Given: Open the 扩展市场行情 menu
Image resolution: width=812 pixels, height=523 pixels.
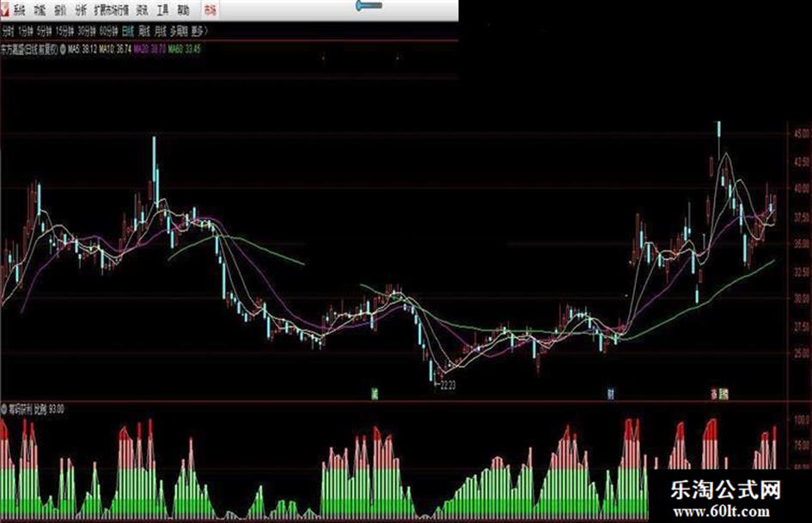Looking at the screenshot, I should pos(112,9).
